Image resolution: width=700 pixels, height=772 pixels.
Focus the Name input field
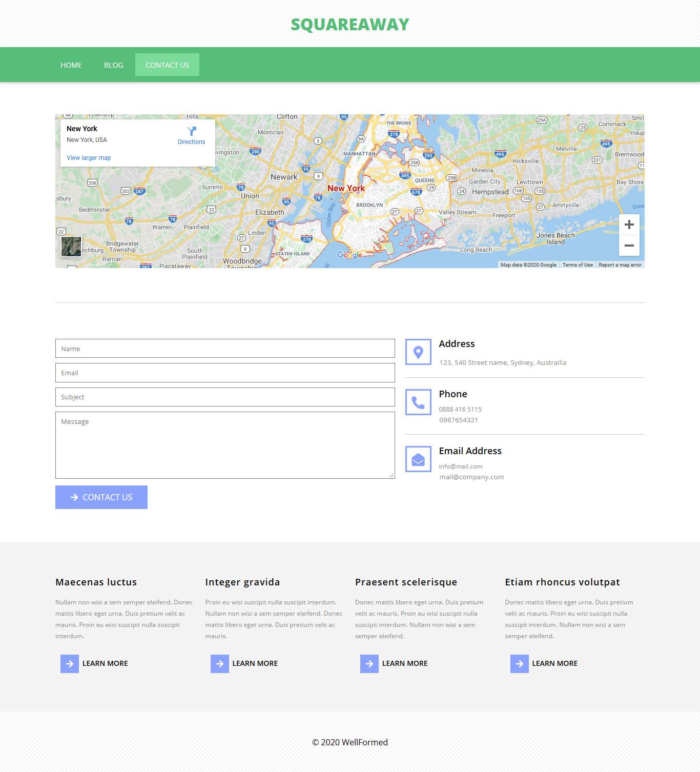pyautogui.click(x=225, y=349)
